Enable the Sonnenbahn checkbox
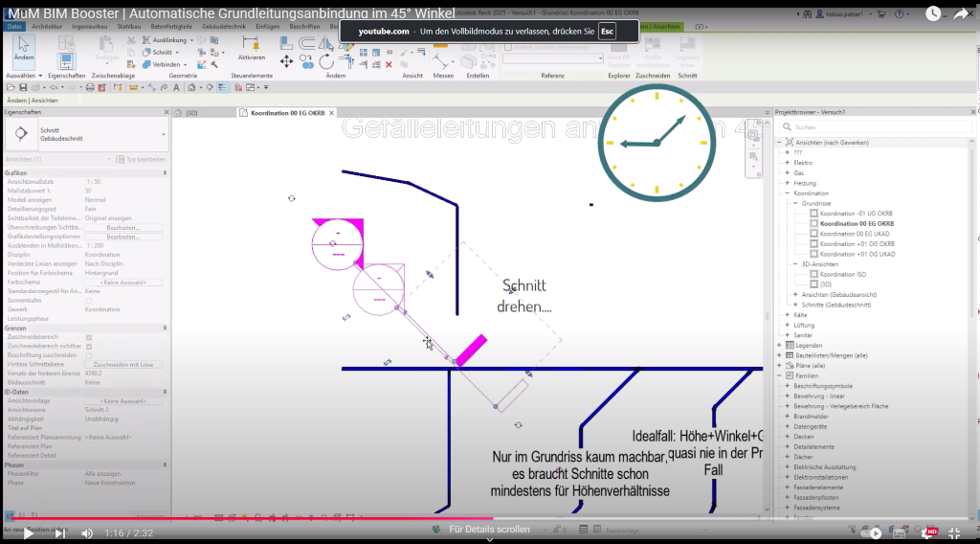Screen dimensions: 980x544 pos(89,301)
